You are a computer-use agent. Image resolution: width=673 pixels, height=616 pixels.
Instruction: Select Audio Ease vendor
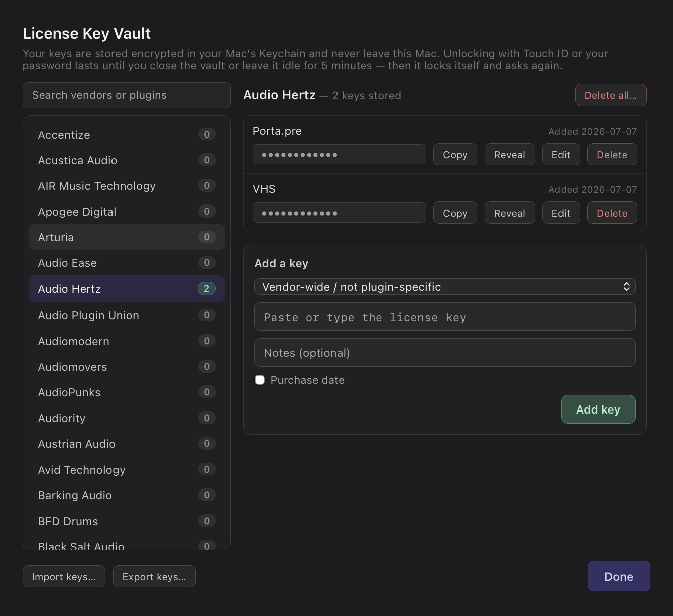pos(127,263)
